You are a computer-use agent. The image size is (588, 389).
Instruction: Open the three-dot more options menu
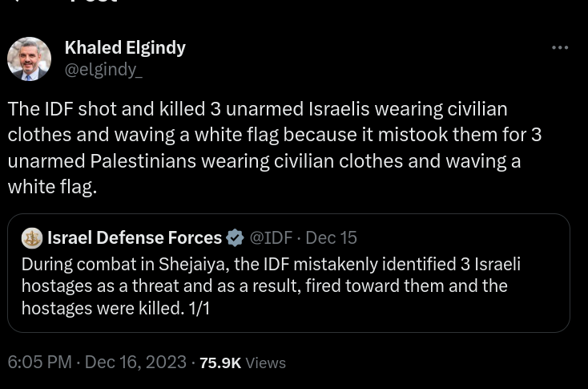coord(560,47)
